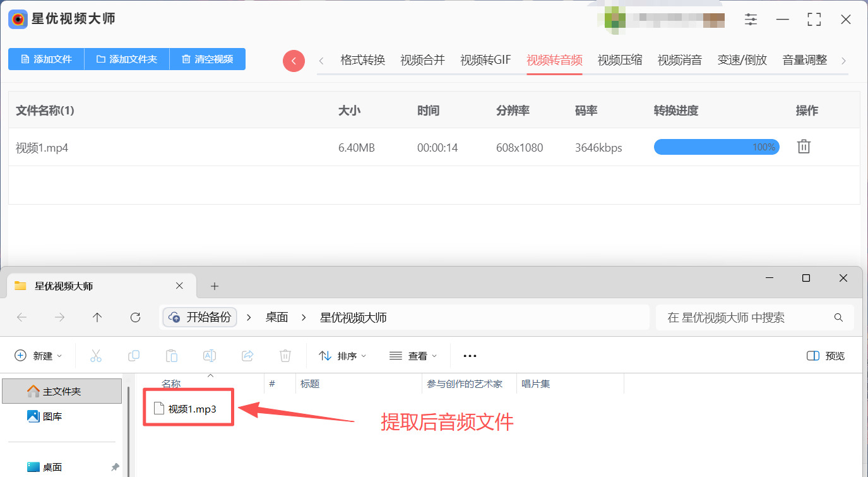Click 添加文件夹 button
Image resolution: width=868 pixels, height=477 pixels.
point(127,59)
